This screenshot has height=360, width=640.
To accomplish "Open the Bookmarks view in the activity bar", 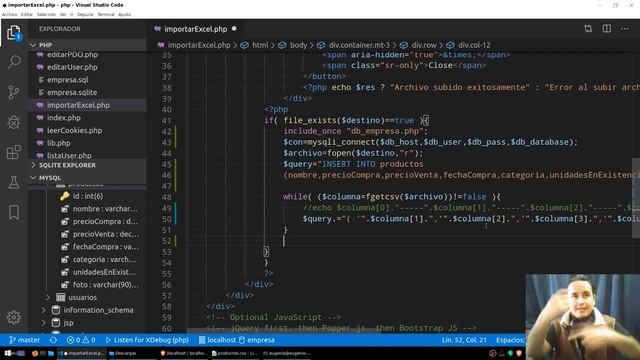I will click(14, 212).
